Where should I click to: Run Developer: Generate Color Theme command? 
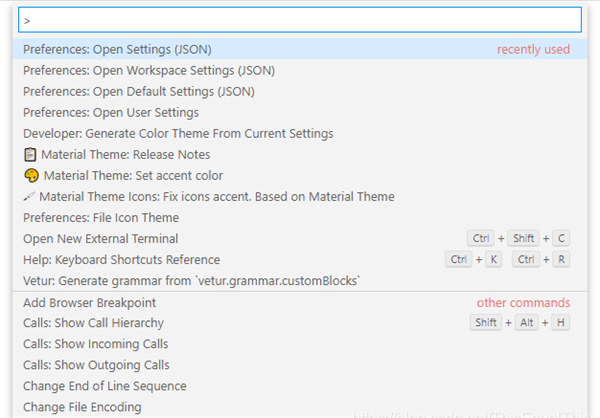tap(178, 133)
